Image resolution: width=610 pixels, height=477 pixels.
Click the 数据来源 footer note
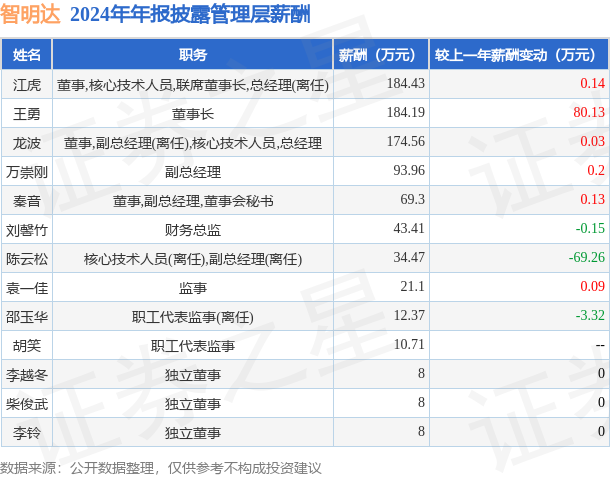point(161,468)
